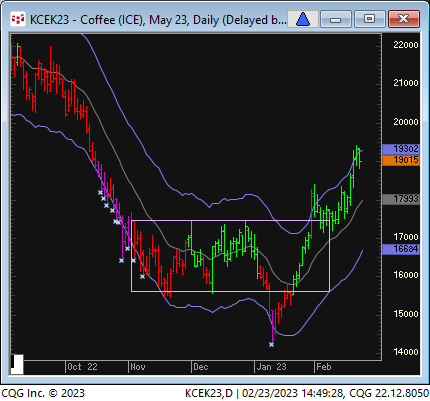Image resolution: width=430 pixels, height=401 pixels.
Task: Click the 20000 price scale value
Action: pos(406,122)
